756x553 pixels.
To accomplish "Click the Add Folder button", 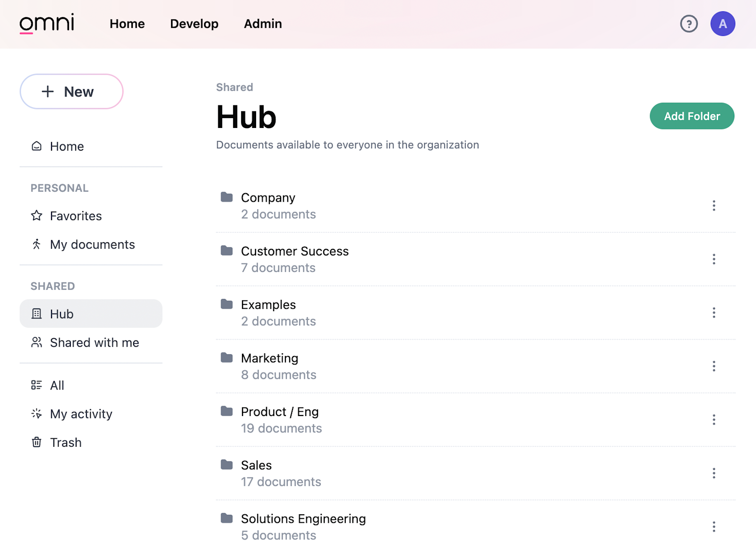I will [692, 116].
